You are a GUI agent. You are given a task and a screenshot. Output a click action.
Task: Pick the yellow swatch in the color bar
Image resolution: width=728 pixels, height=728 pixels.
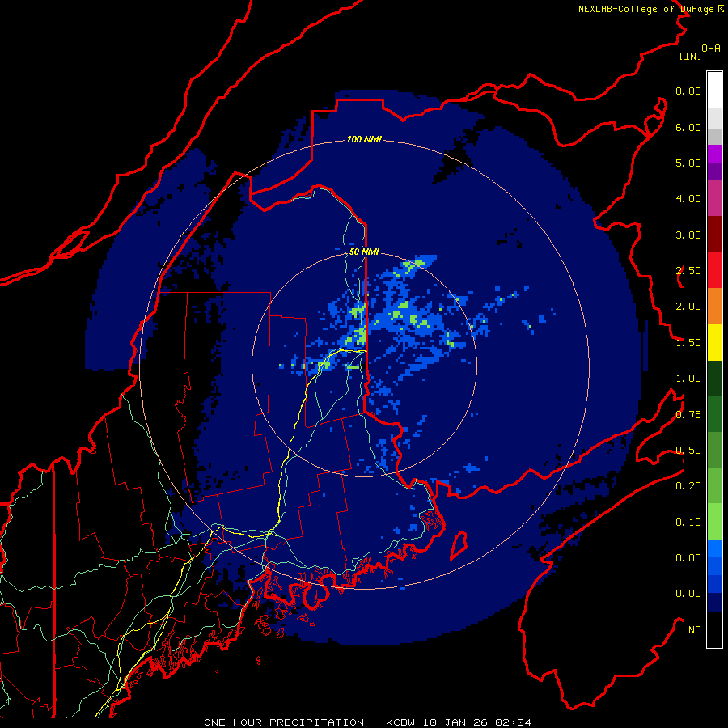point(714,342)
